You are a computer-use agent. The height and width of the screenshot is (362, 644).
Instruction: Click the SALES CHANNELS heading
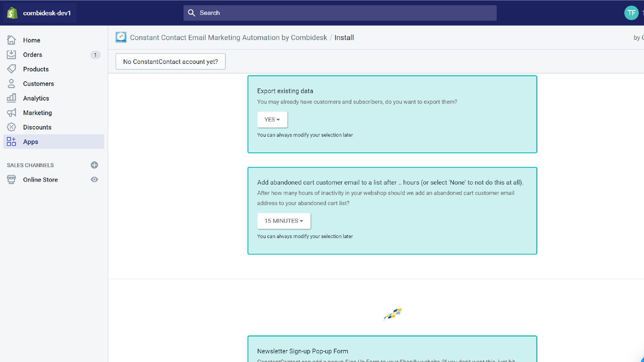[x=30, y=165]
